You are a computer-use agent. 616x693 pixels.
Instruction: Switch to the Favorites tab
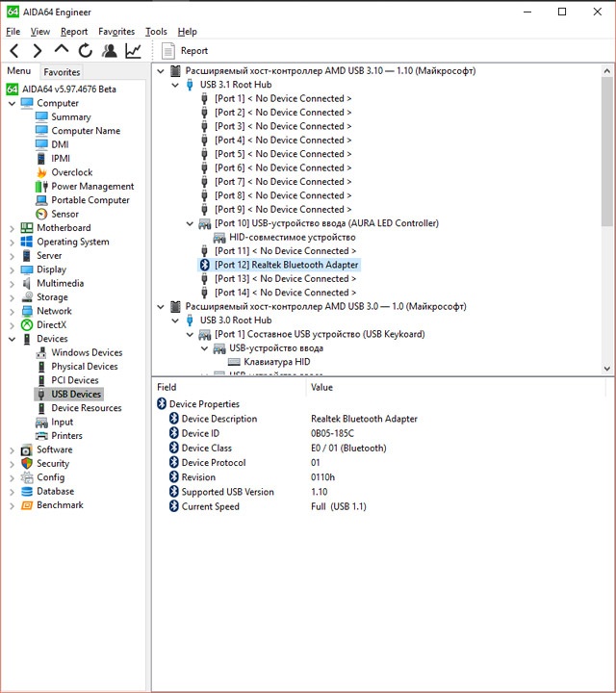coord(62,72)
